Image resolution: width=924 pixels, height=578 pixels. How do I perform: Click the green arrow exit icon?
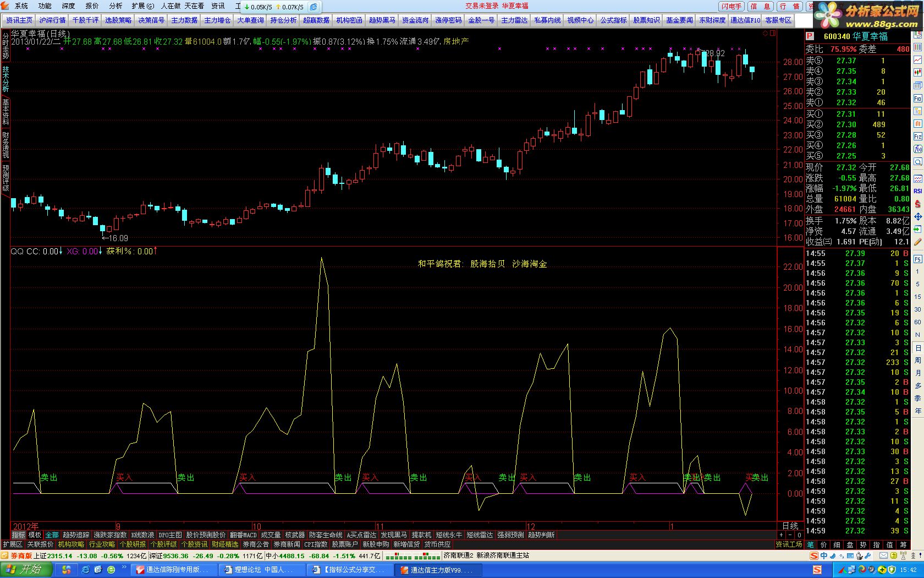click(x=917, y=229)
